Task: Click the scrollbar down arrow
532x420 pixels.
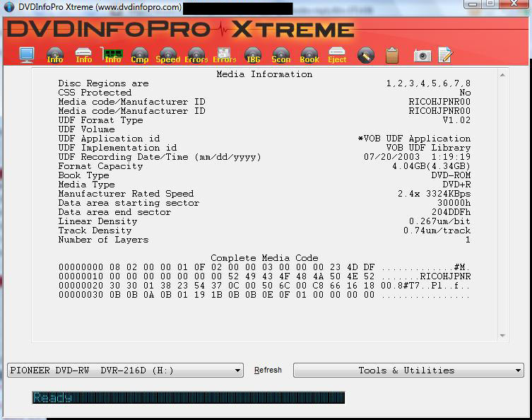Action: point(502,336)
